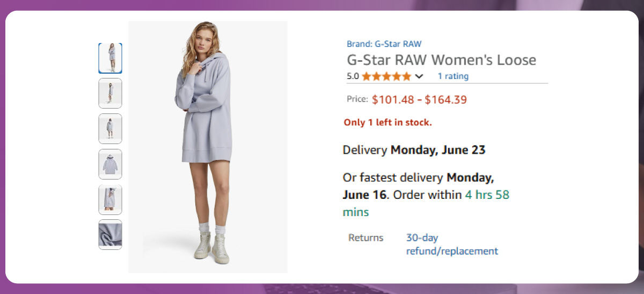Viewport: 644px width, 294px height.
Task: Open the 1 rating link
Action: point(453,76)
